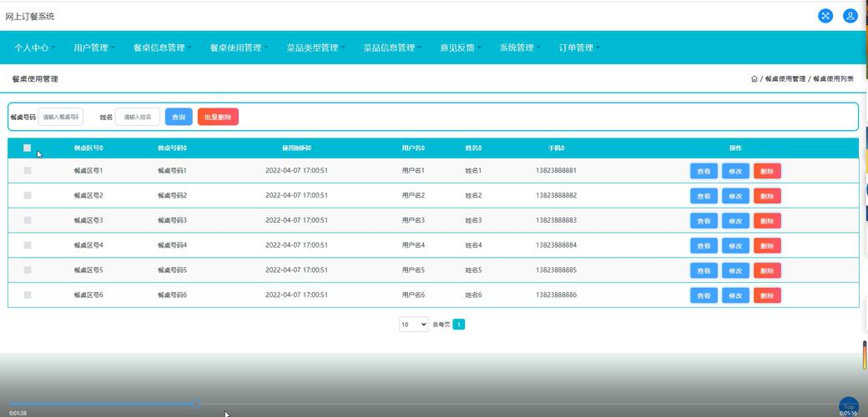Click 修改 for 餐桌区号6 row
868x417 pixels.
[735, 295]
